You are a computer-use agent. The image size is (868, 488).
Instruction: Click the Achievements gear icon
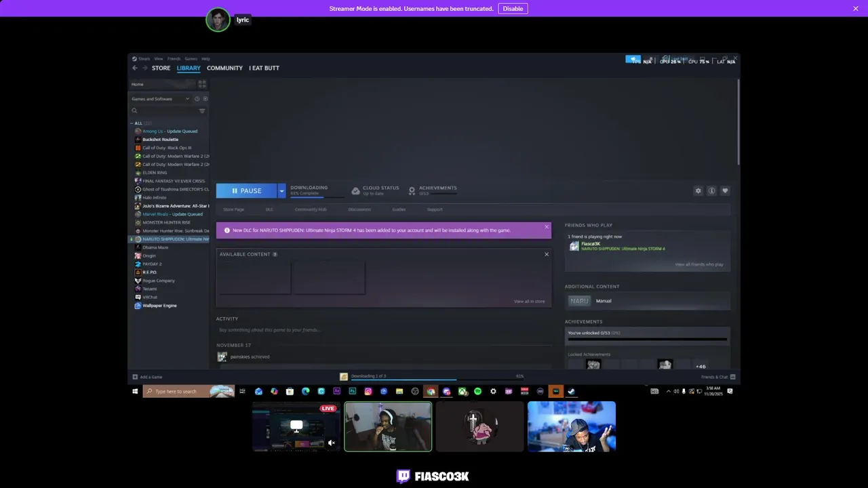point(412,190)
